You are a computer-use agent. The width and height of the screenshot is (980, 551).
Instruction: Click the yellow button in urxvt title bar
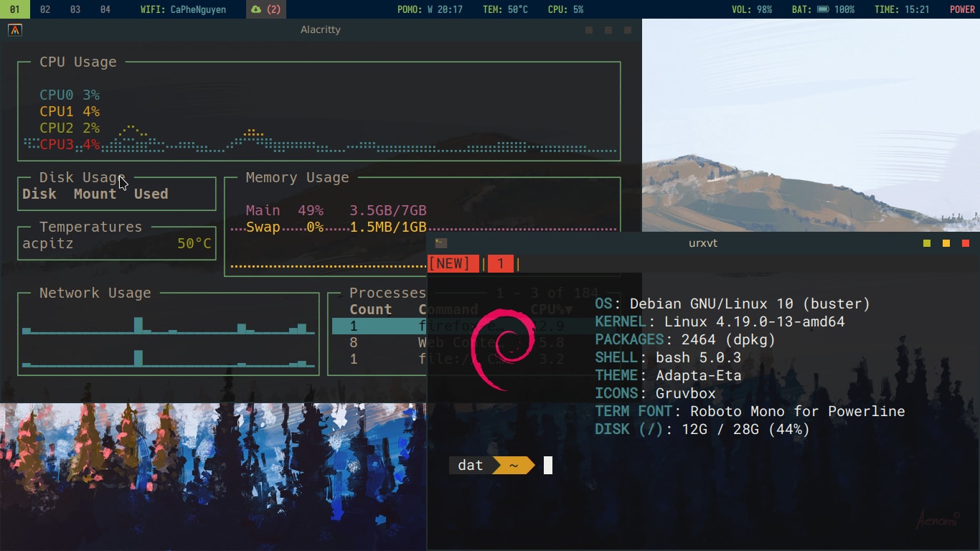pos(946,243)
